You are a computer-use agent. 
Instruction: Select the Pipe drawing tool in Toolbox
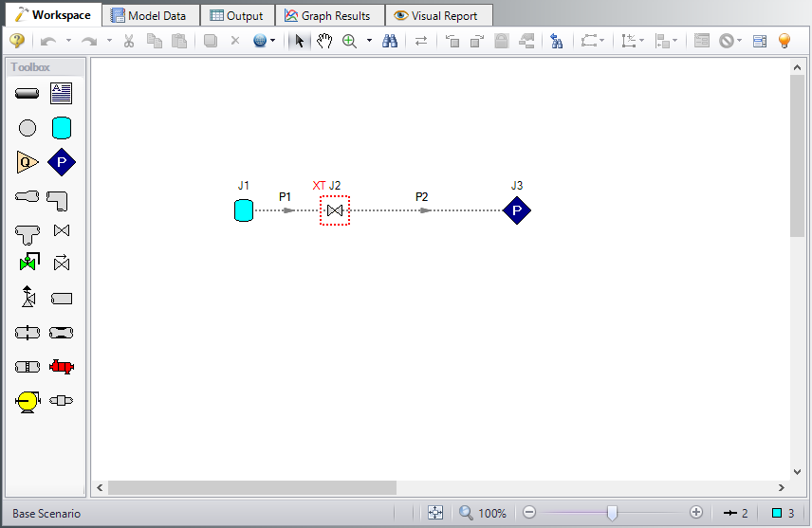[28, 93]
